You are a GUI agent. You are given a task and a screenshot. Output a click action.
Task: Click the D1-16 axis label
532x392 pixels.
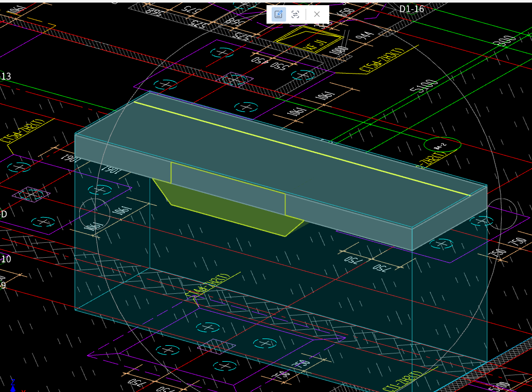(x=412, y=8)
